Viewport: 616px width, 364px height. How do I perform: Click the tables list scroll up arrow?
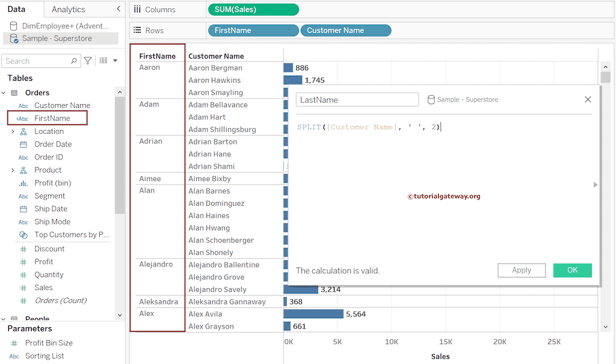coord(120,92)
